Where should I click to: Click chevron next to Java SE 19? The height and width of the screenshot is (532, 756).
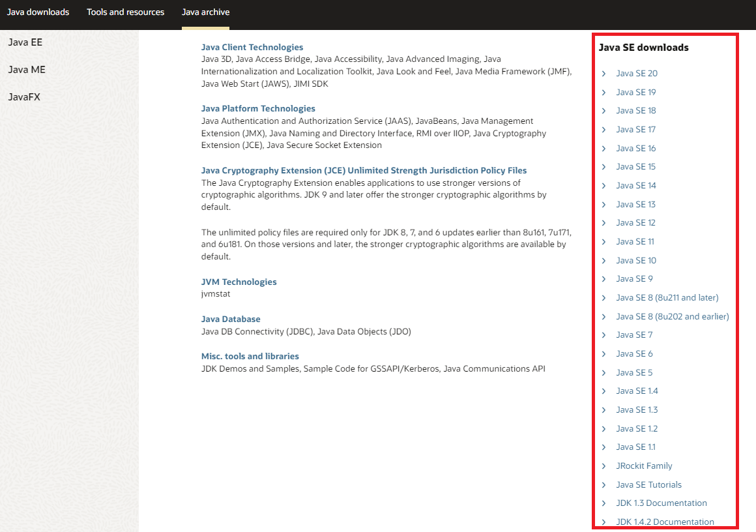pyautogui.click(x=603, y=92)
